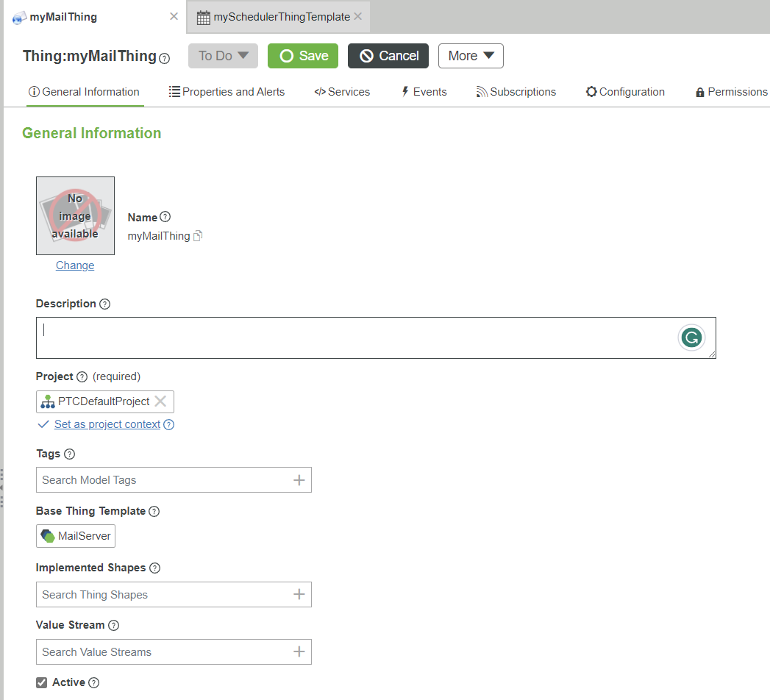Image resolution: width=770 pixels, height=700 pixels.
Task: Copy the Thing name via copy icon
Action: [196, 236]
